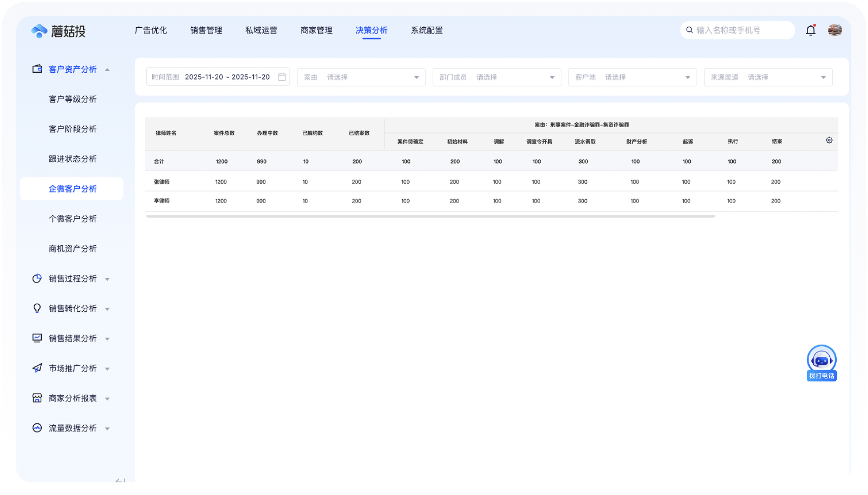Click the monitor icon beside 销售结果分析
Screen dimensions: 868x495
tap(37, 338)
